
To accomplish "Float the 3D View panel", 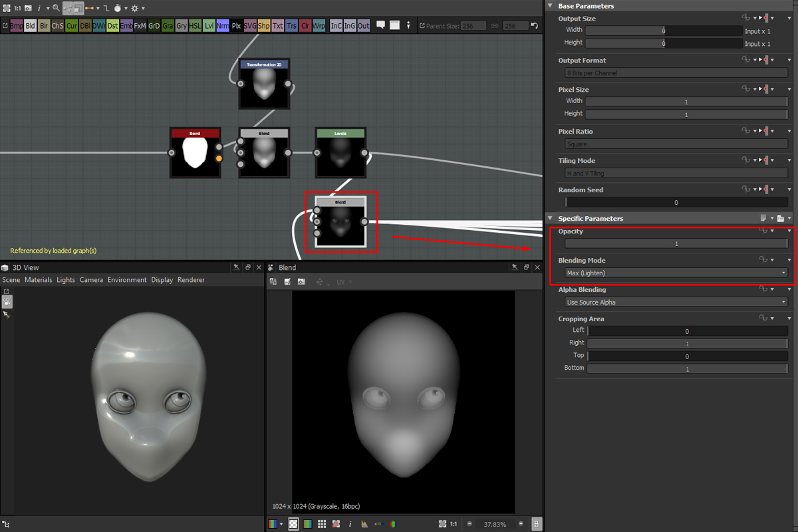I will coord(247,267).
